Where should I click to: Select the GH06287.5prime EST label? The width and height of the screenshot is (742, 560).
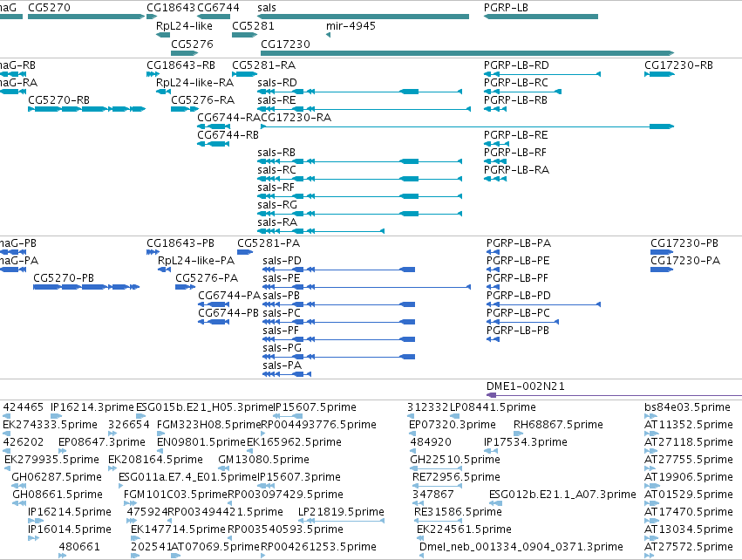pyautogui.click(x=57, y=476)
